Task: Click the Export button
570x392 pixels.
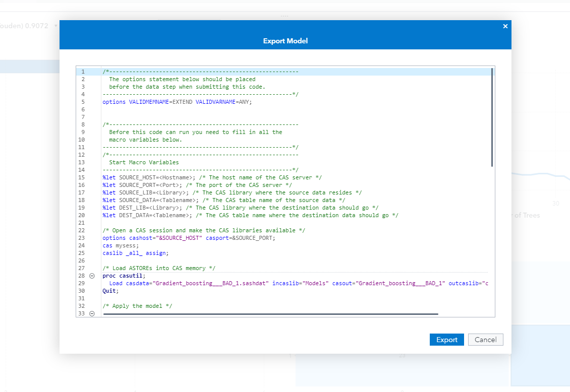Action: click(x=446, y=340)
